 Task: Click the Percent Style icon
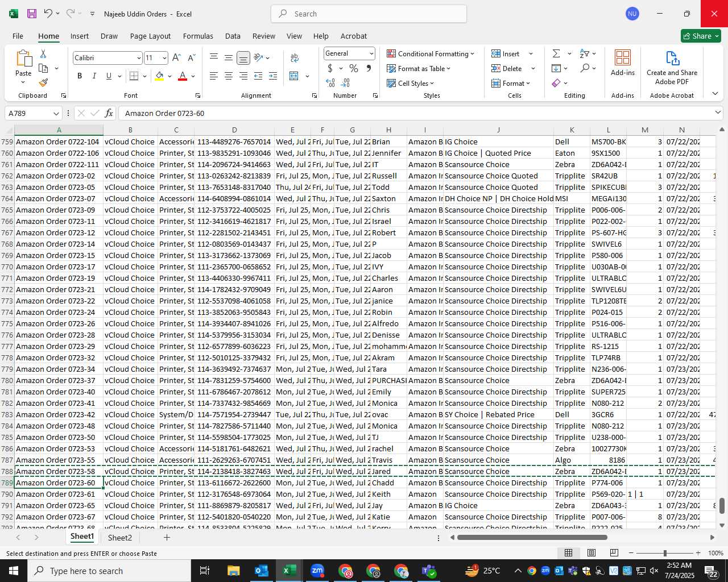(x=354, y=68)
